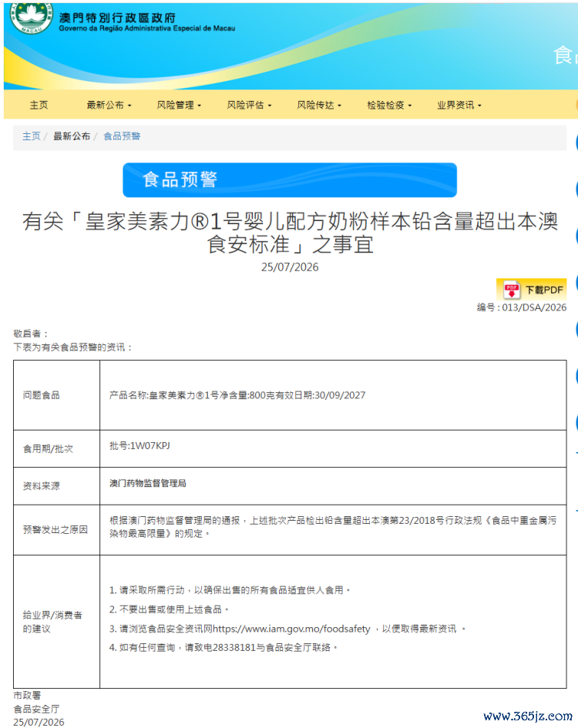Select the reason text citing 第23/2018号行政法规
The width and height of the screenshot is (578, 728).
pyautogui.click(x=333, y=527)
